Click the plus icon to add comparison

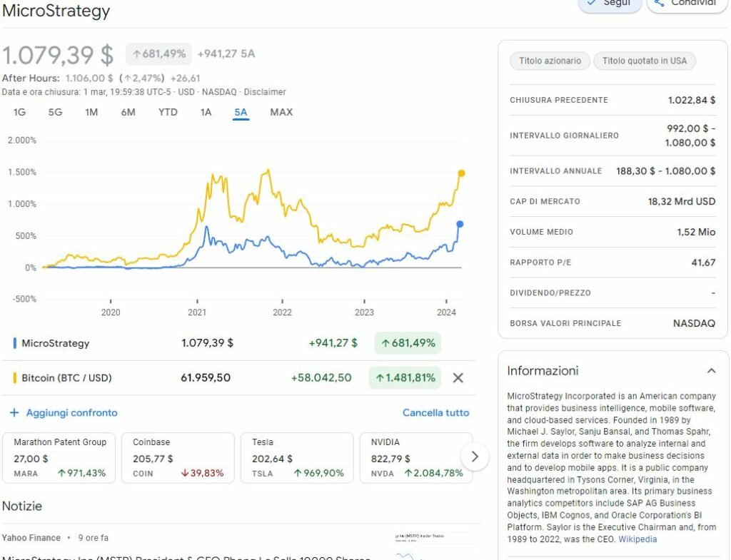[14, 413]
